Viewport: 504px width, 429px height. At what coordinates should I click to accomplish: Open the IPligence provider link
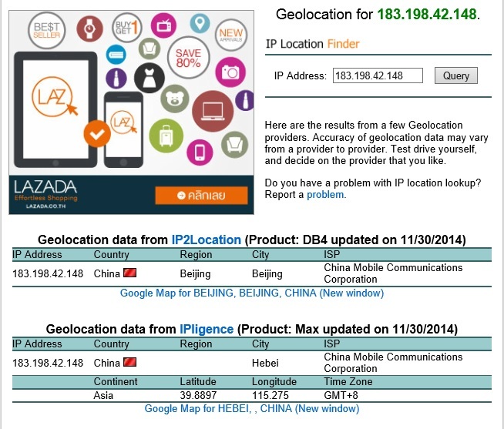207,329
